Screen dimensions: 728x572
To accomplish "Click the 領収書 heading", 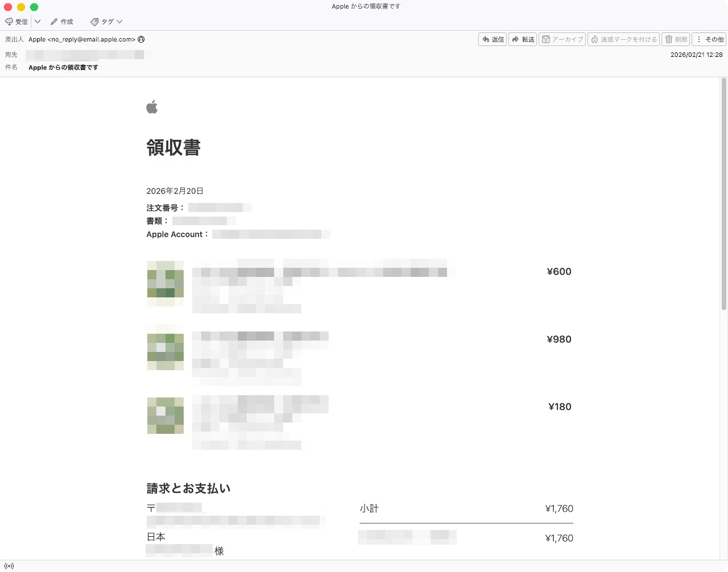I will click(173, 148).
